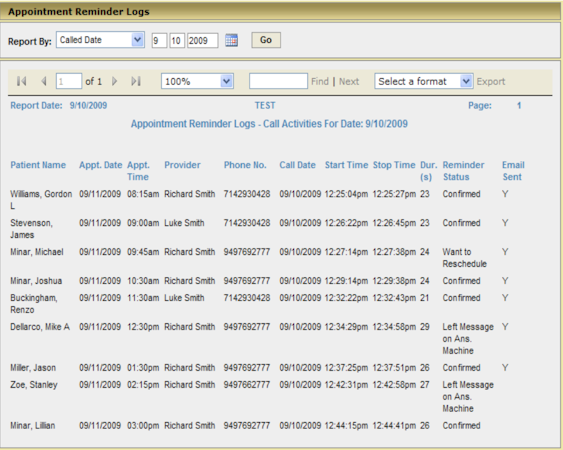Open the Report By Called Date dropdown
This screenshot has width=563, height=450.
(100, 40)
